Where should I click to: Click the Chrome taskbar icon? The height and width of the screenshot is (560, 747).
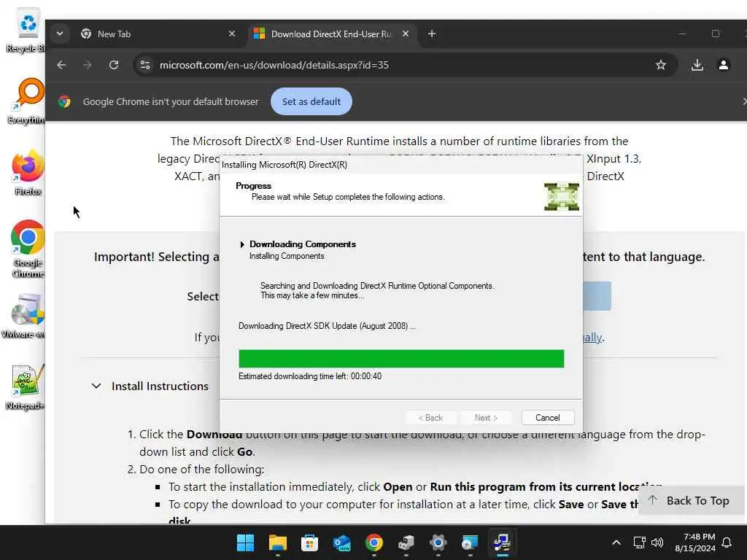[x=374, y=542]
